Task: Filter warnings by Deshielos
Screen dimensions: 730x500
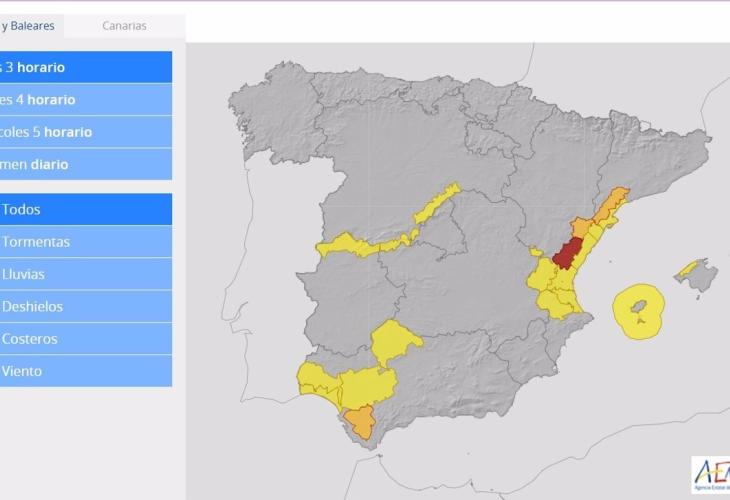Action: point(85,306)
